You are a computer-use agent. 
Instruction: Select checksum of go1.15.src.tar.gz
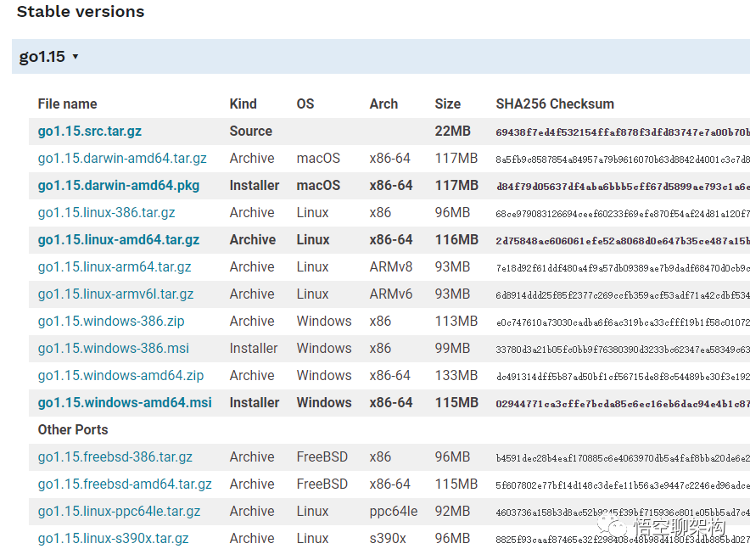[623, 132]
